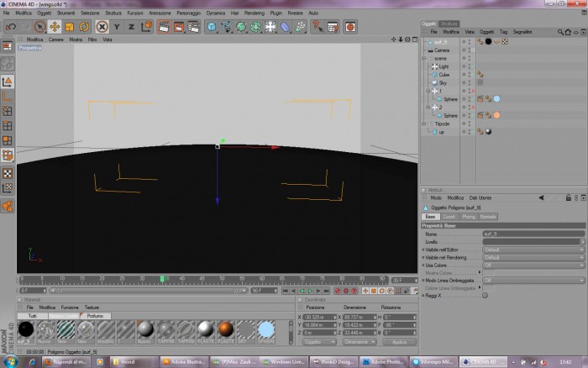Open the array/modeling objects icon
The height and width of the screenshot is (368, 588).
255,27
